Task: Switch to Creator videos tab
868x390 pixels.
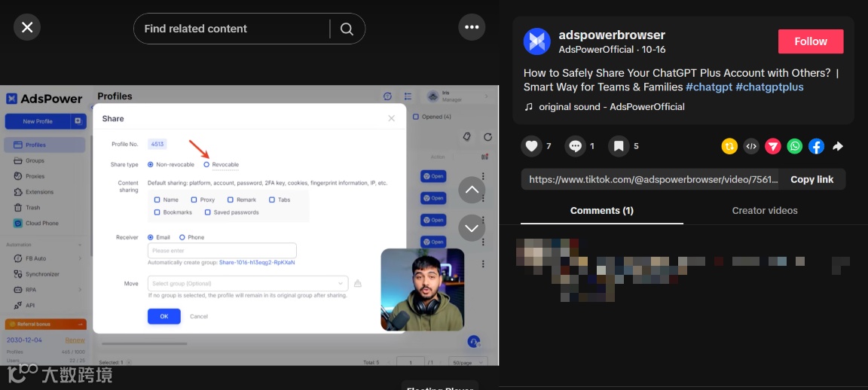Action: point(765,211)
